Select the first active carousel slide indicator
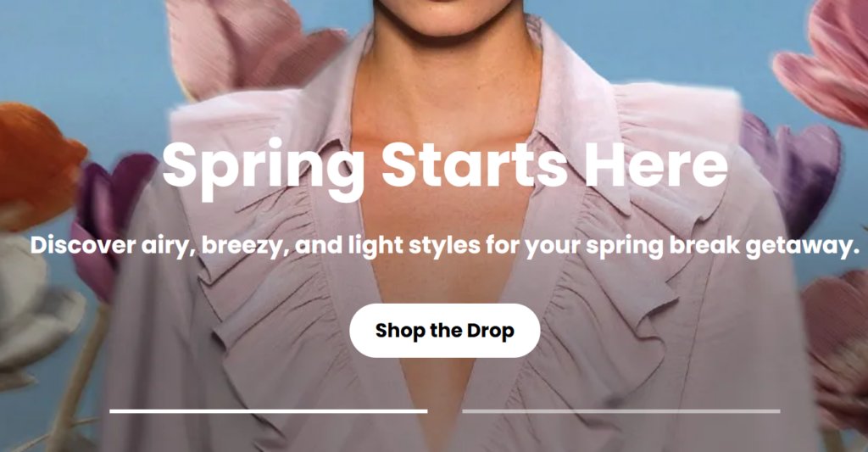This screenshot has height=452, width=868. pyautogui.click(x=269, y=411)
